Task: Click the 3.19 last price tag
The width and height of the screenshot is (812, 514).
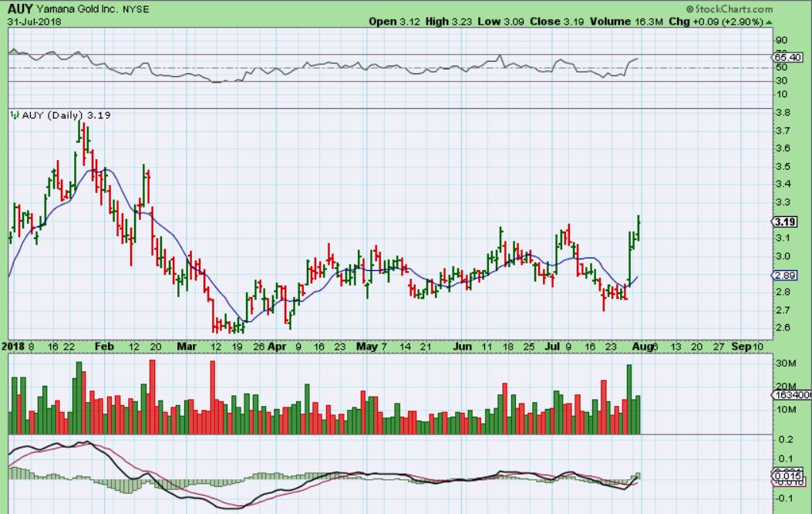Action: 785,221
